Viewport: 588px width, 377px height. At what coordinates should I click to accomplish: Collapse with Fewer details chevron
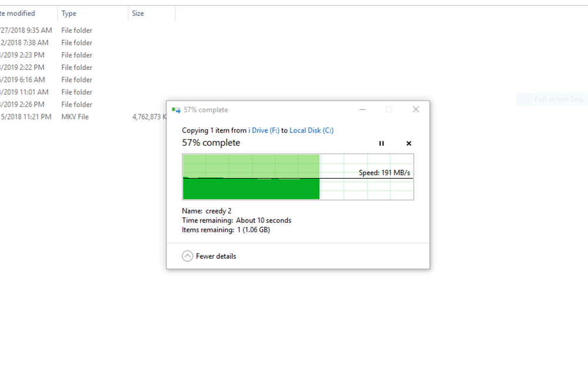point(188,256)
